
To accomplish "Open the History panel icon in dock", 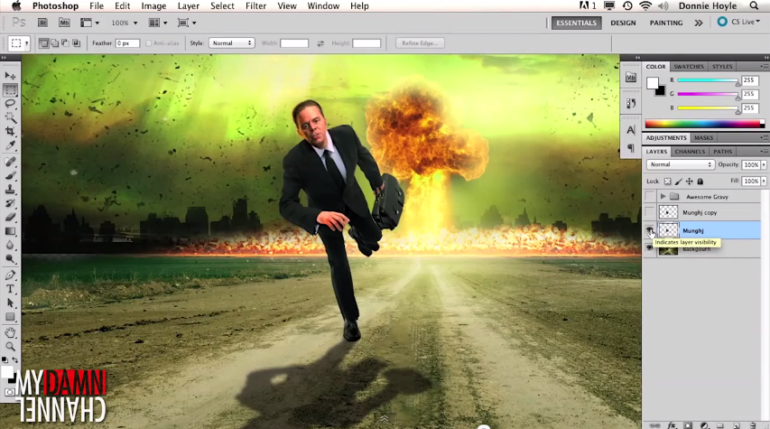I will tap(631, 103).
